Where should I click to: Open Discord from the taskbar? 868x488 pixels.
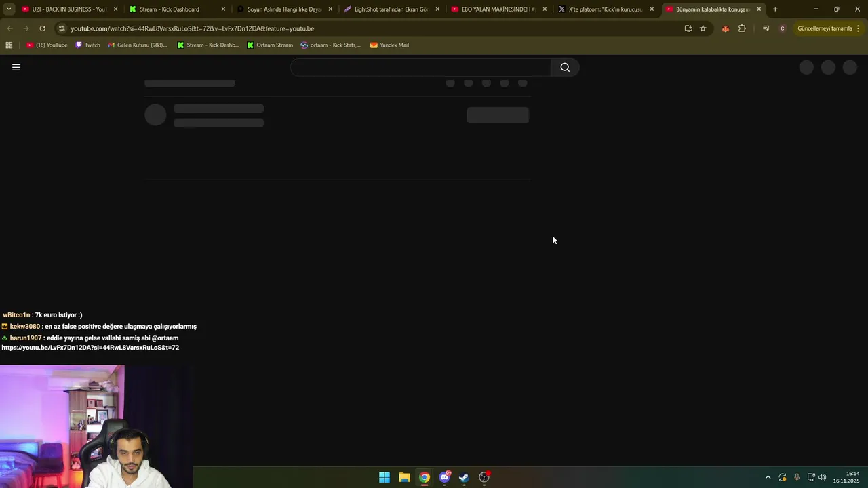point(444,477)
